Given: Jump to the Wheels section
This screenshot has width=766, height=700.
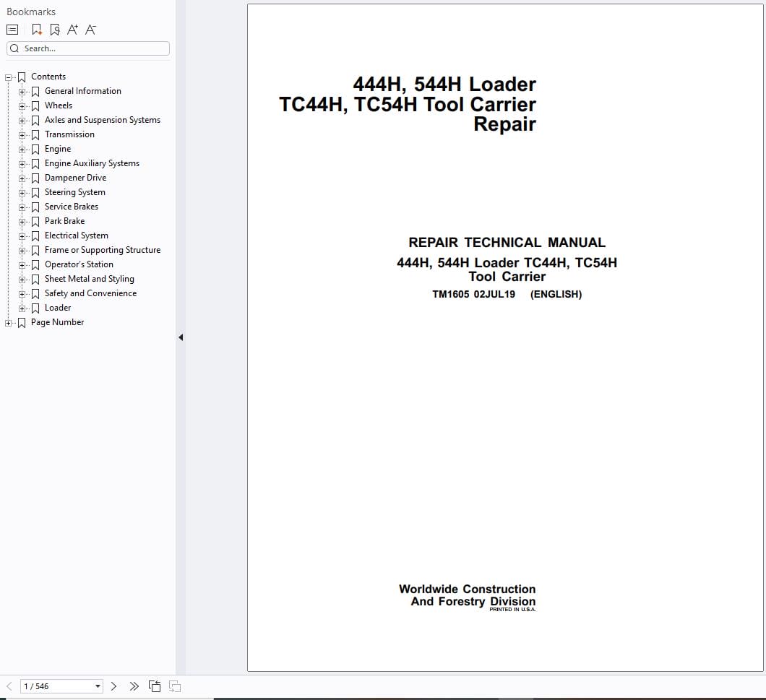Looking at the screenshot, I should (x=59, y=105).
